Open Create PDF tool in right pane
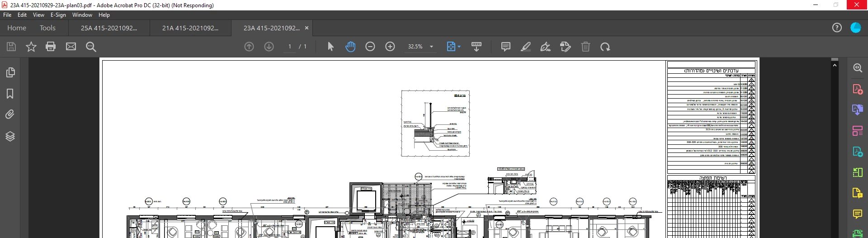The width and height of the screenshot is (868, 238). tap(858, 89)
